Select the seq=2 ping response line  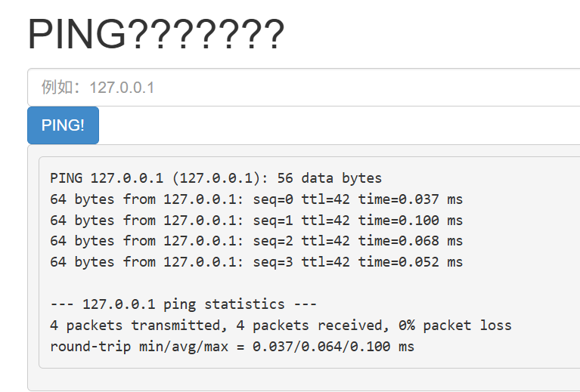point(256,241)
